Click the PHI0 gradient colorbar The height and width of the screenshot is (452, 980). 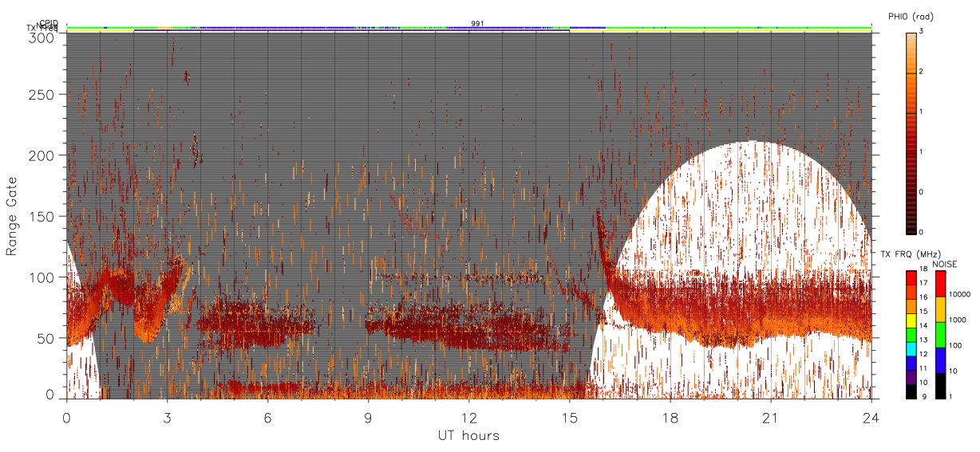tap(911, 132)
